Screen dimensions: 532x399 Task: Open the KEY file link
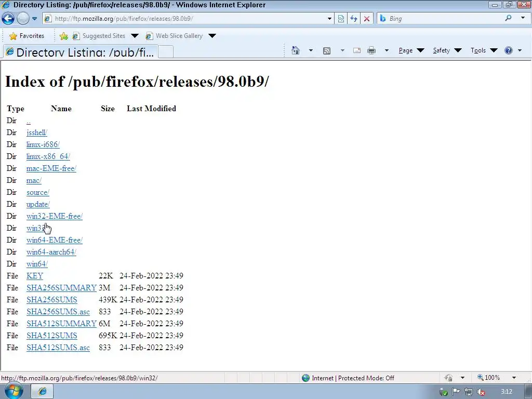click(35, 276)
